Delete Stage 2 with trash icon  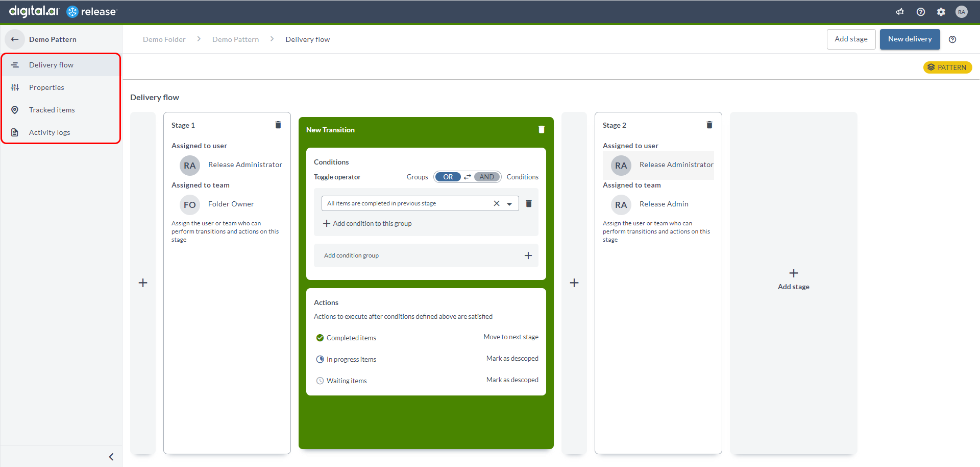(x=709, y=125)
